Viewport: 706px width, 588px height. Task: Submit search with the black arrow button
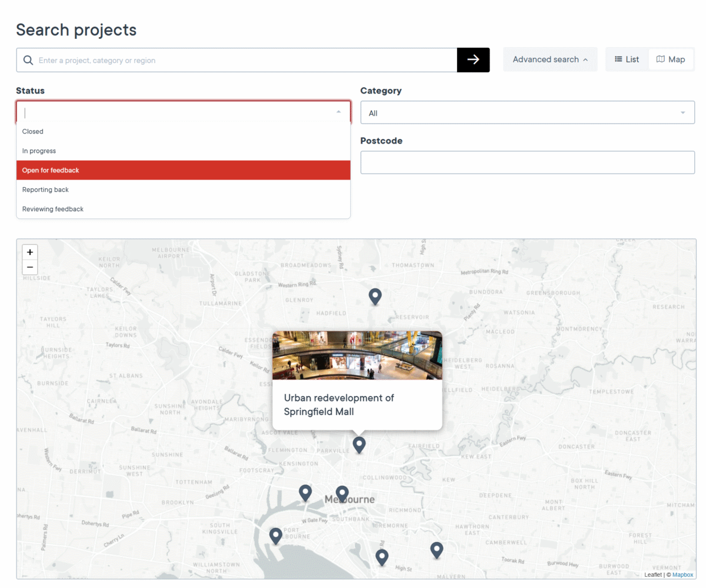click(473, 60)
